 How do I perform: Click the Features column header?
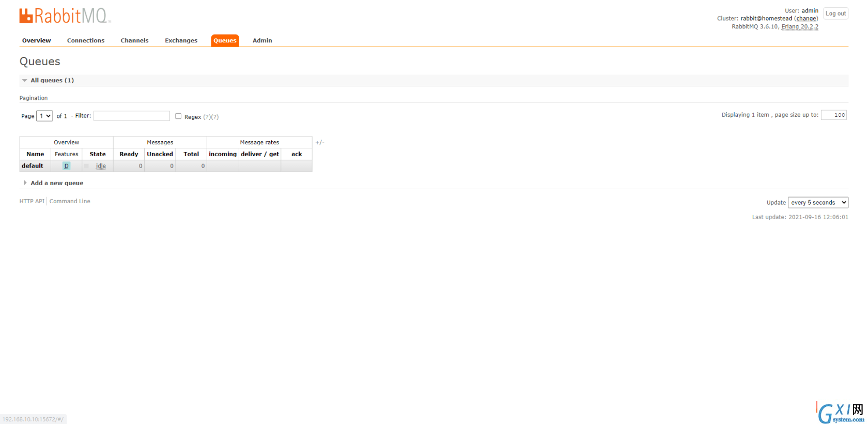point(67,154)
